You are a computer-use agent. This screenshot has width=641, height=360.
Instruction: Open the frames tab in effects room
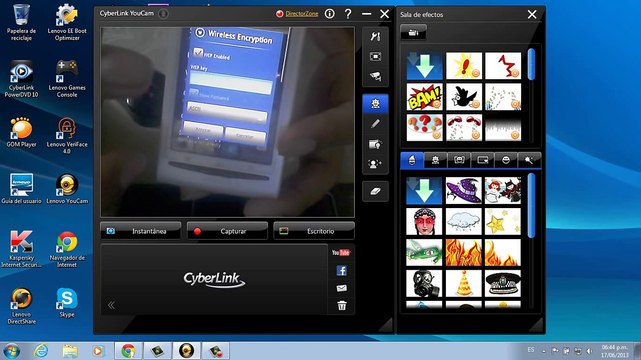pyautogui.click(x=459, y=160)
